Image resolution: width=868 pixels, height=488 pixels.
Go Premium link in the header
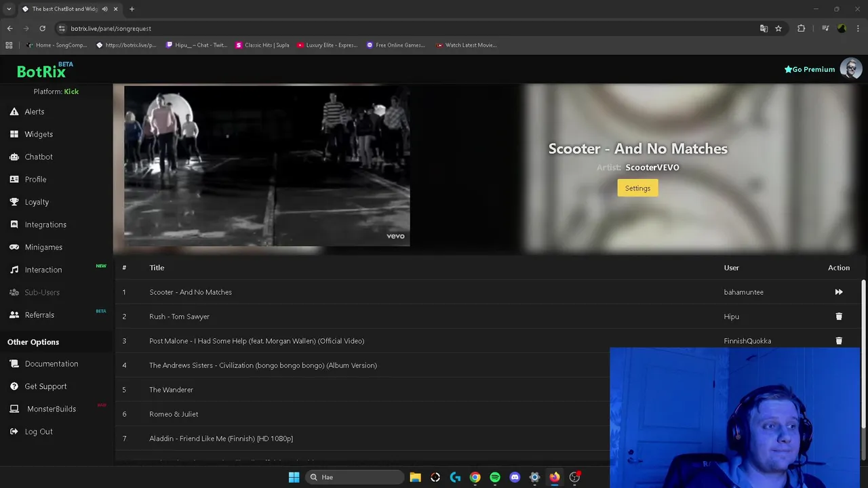[810, 69]
